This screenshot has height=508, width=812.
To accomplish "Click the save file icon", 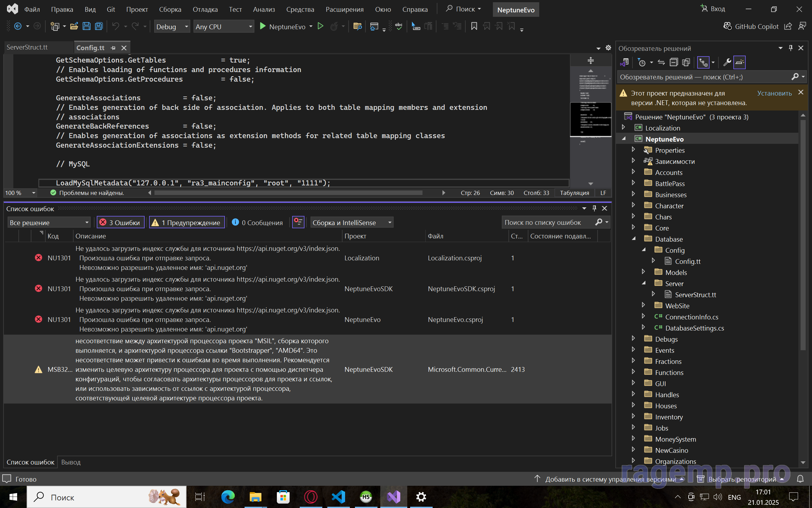I will pyautogui.click(x=86, y=26).
